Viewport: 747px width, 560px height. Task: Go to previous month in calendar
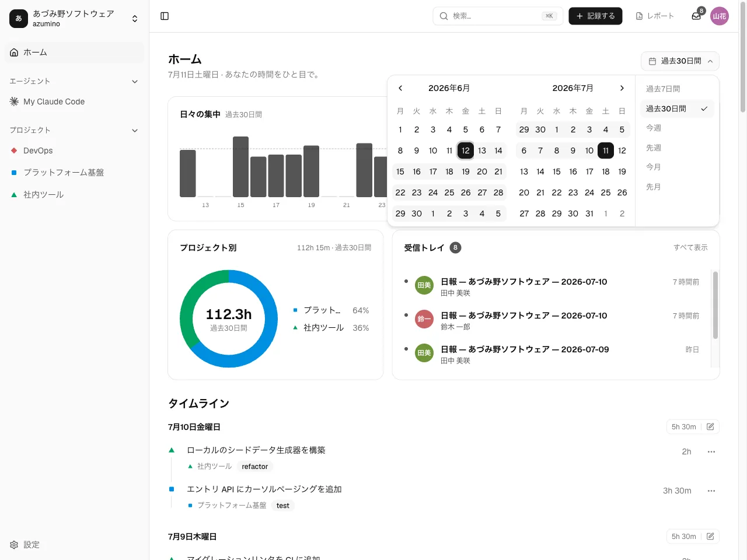(400, 88)
